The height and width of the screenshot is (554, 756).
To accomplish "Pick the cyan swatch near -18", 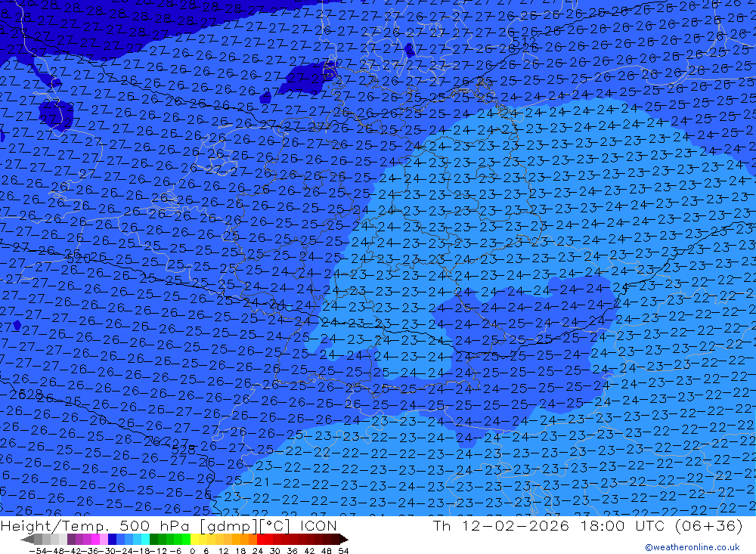I will 145,539.
